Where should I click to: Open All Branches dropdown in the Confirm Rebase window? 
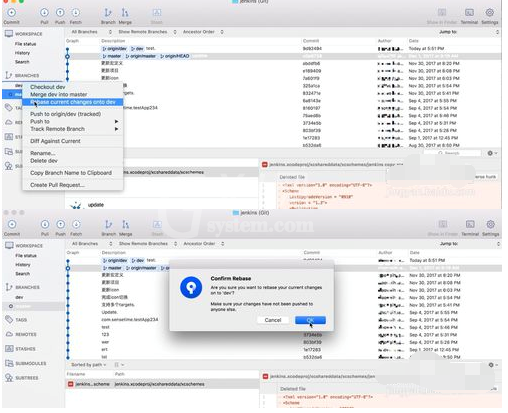point(92,244)
